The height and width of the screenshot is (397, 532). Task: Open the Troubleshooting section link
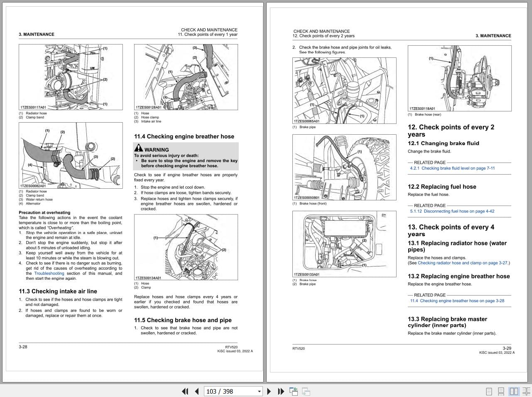[x=49, y=273]
